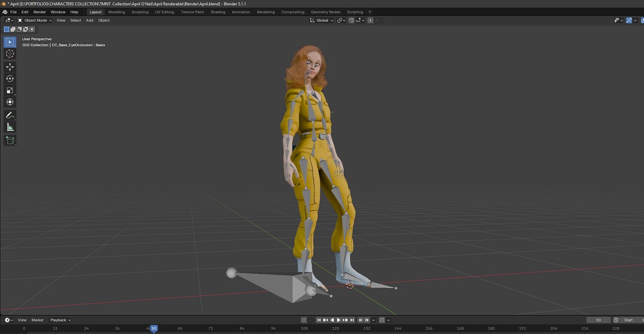Open the File menu
644x334 pixels.
click(13, 12)
